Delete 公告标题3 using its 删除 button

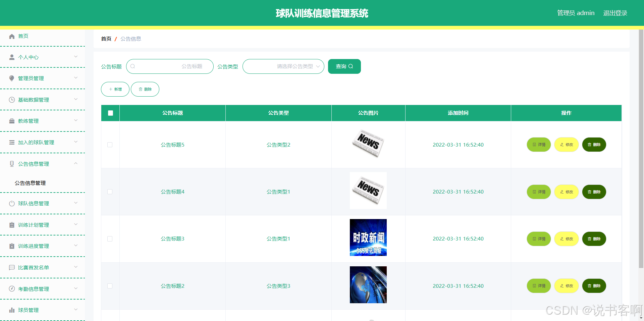[594, 239]
